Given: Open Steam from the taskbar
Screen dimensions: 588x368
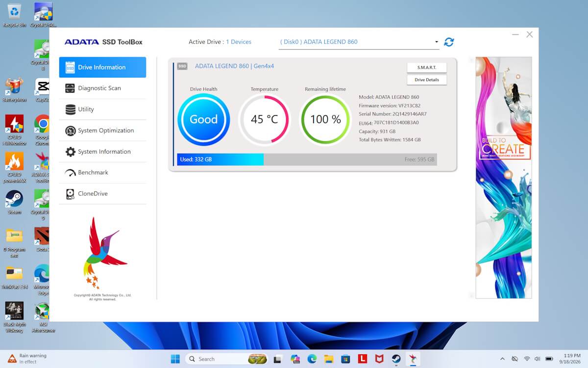Looking at the screenshot, I should tap(396, 359).
